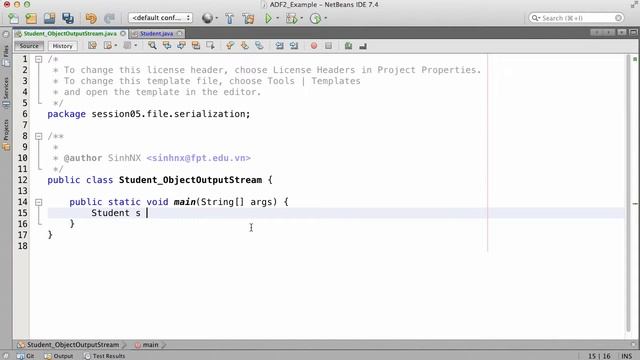Screen dimensions: 640x360
Task: Click the editor Back navigation icon
Action: pyautogui.click(x=108, y=46)
